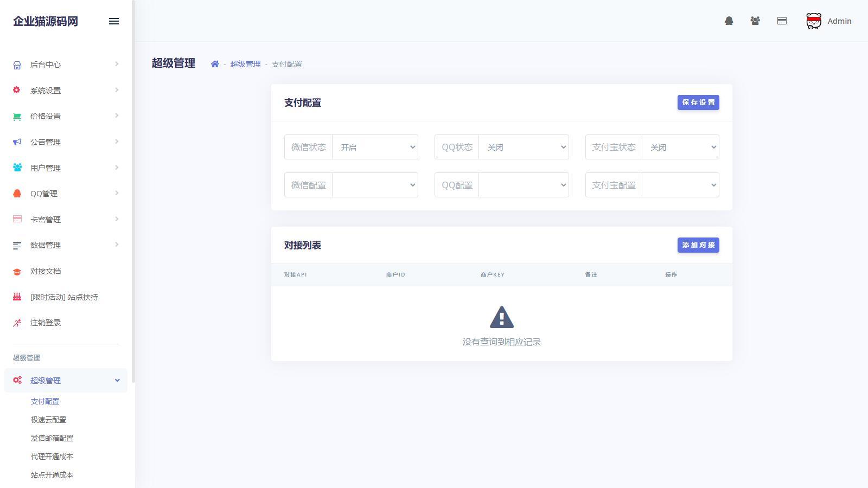
Task: Open the users group icon in header
Action: (755, 21)
